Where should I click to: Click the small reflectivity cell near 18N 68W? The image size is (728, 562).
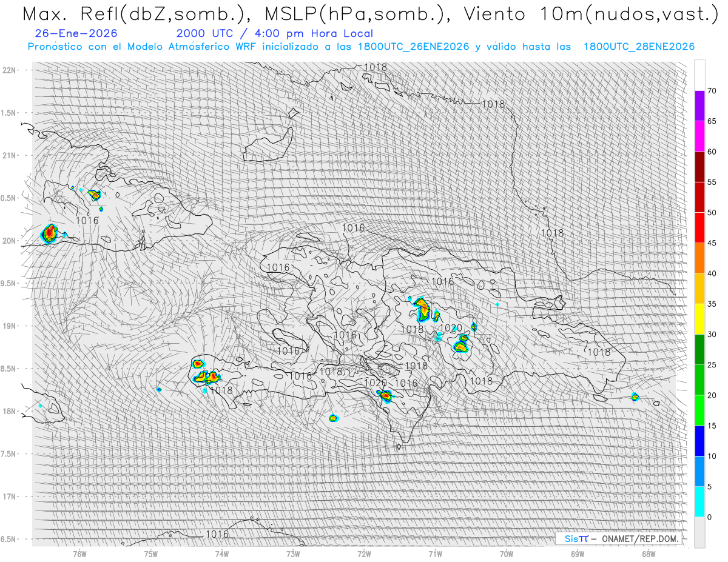[635, 397]
